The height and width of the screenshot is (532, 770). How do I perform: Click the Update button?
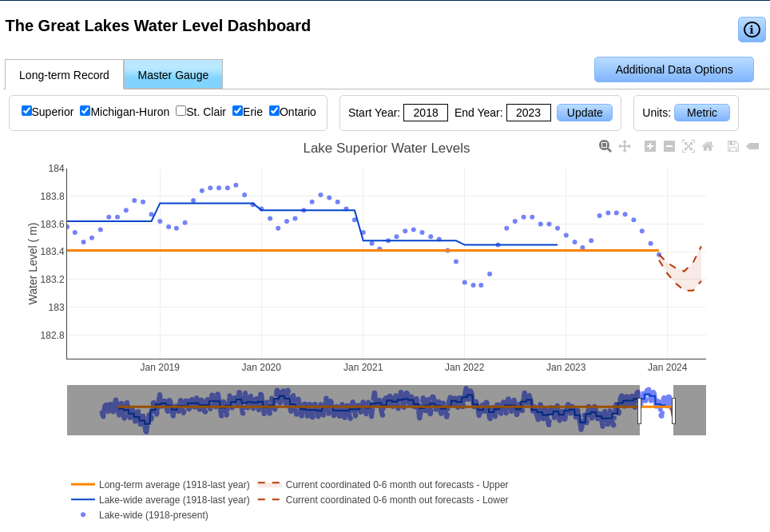click(585, 113)
